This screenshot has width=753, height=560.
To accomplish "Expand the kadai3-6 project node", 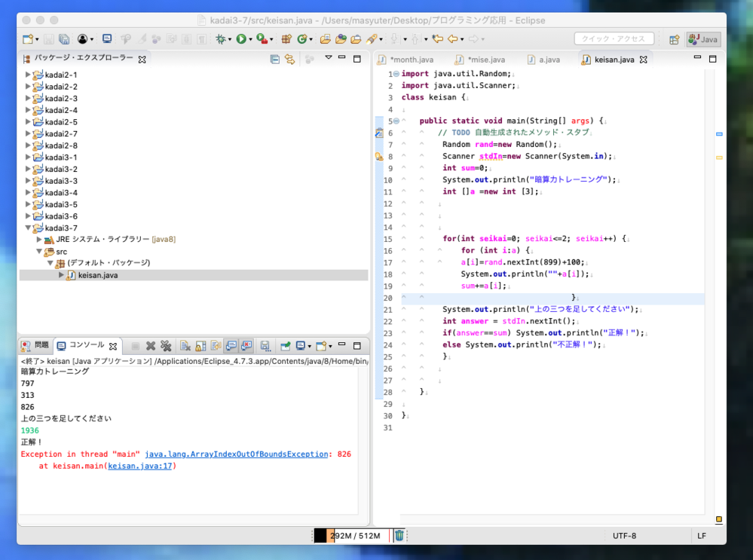I will 29,216.
